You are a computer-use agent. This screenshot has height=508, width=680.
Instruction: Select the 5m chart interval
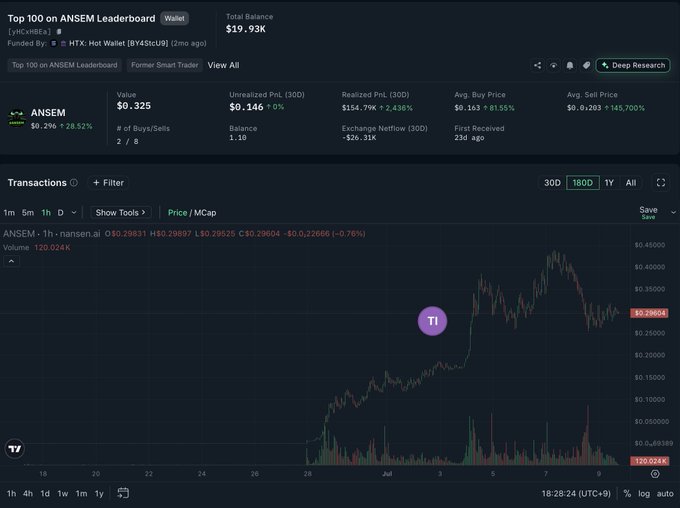point(28,213)
